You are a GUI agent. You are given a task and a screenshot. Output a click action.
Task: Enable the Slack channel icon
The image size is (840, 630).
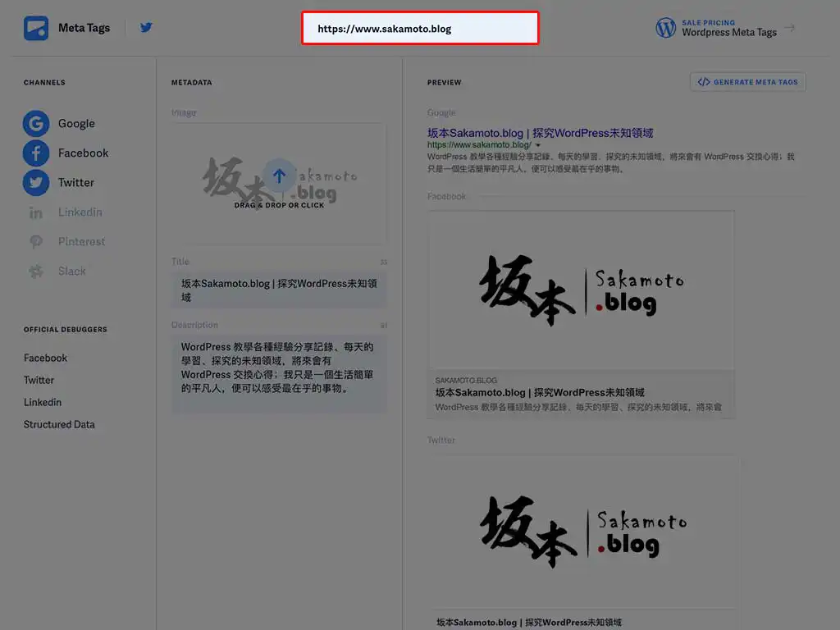point(35,272)
